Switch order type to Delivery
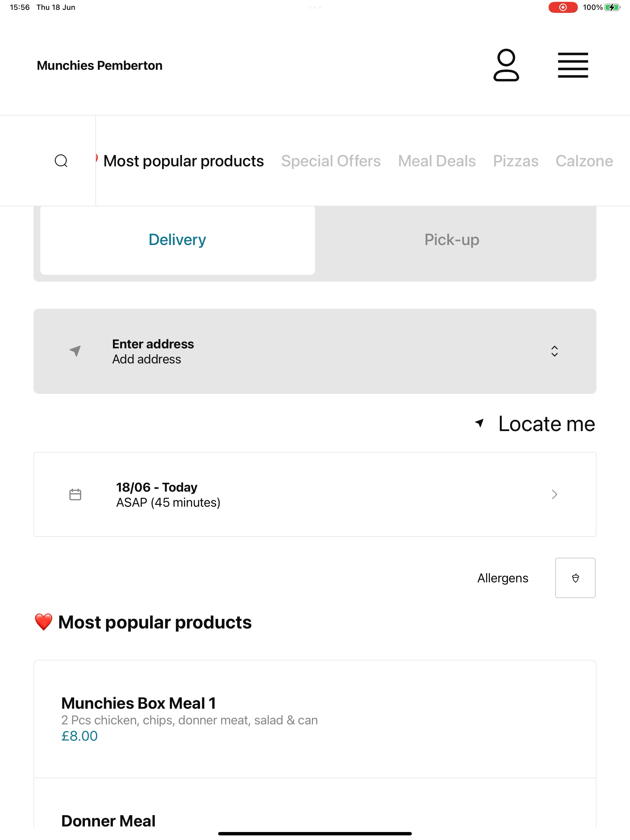 click(x=177, y=240)
